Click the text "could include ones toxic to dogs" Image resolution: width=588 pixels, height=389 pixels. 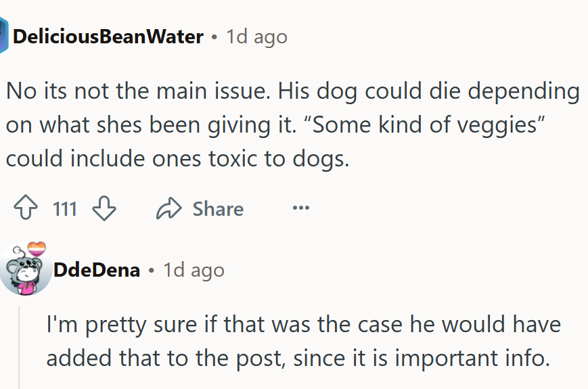click(x=177, y=159)
